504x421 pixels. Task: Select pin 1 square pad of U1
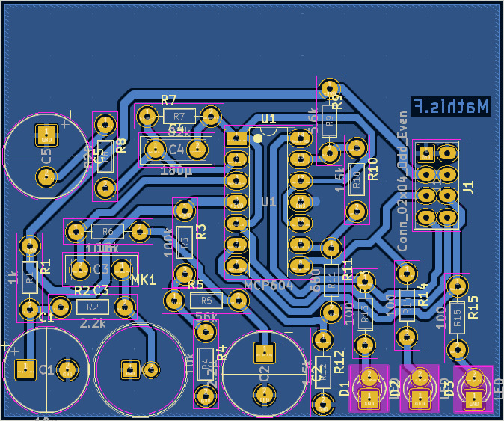click(236, 138)
